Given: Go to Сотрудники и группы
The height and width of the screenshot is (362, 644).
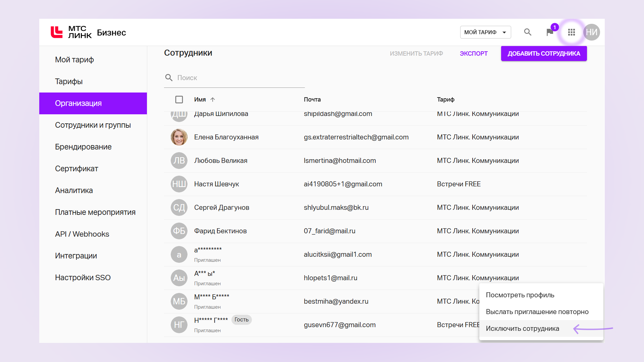Looking at the screenshot, I should (93, 125).
